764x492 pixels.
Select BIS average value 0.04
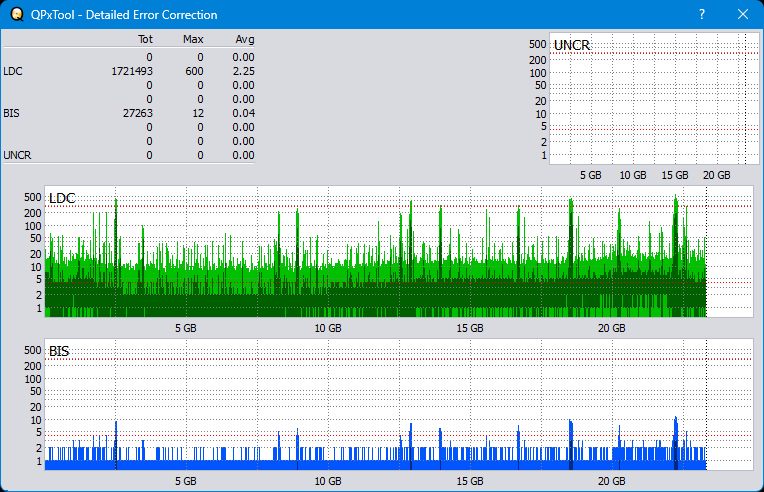(x=244, y=113)
